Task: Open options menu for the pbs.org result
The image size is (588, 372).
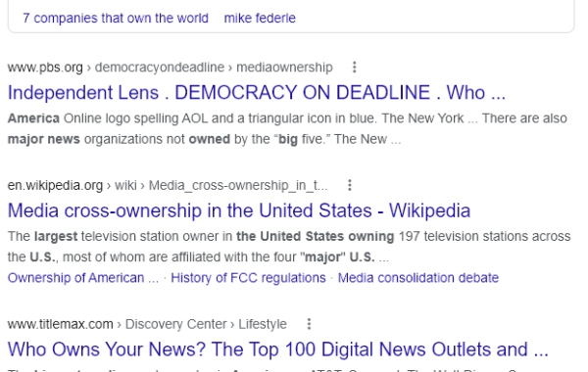Action: (x=355, y=68)
